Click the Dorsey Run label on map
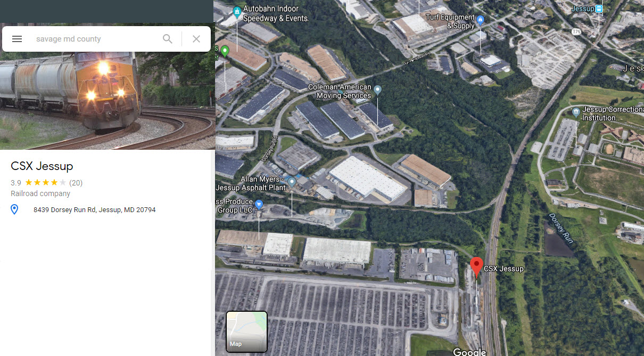The image size is (644, 356). click(562, 229)
